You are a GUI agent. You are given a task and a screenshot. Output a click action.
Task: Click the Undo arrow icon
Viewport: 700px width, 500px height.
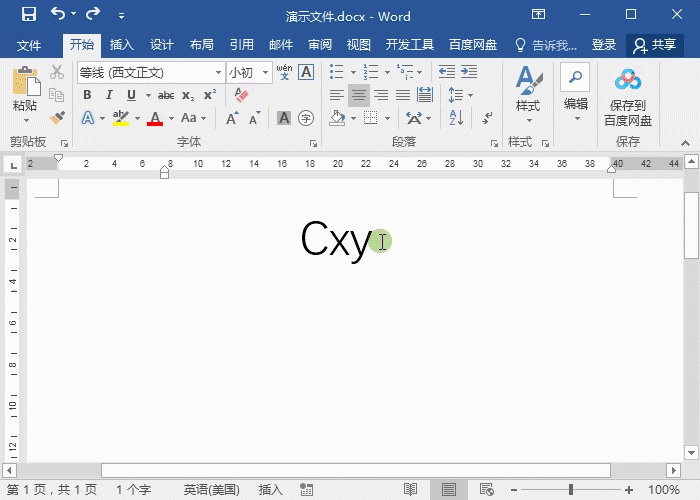pos(58,14)
